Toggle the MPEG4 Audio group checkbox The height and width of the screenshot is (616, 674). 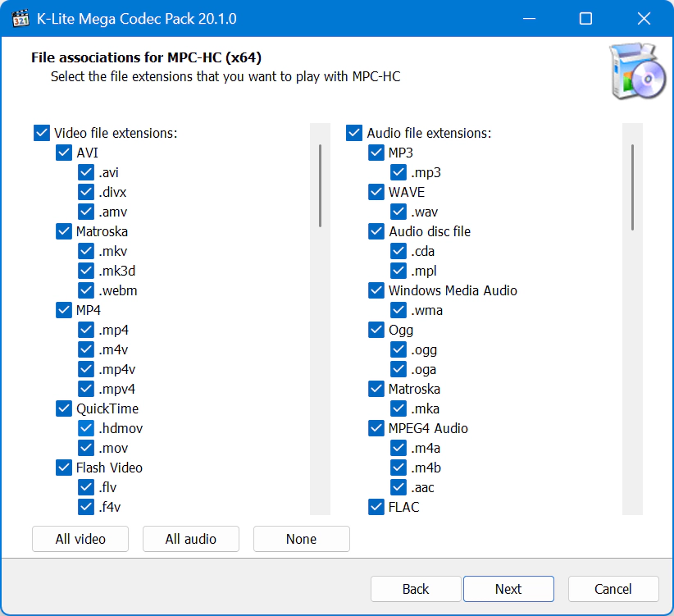coord(376,428)
